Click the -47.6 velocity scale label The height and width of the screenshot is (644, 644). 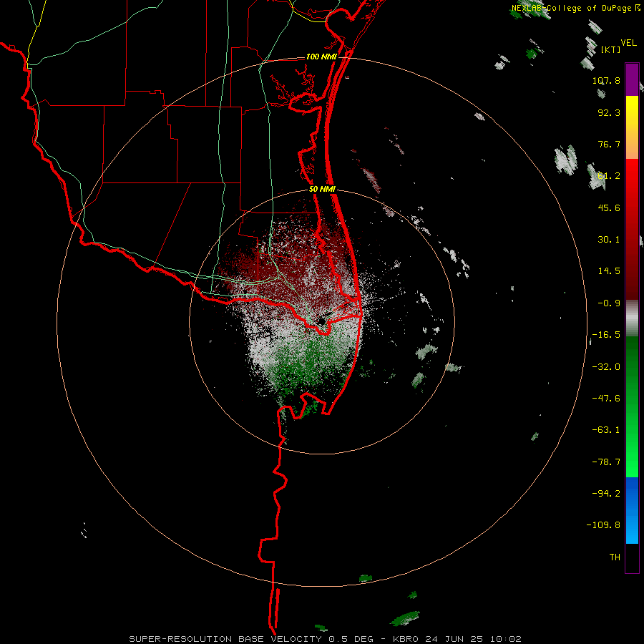(606, 399)
